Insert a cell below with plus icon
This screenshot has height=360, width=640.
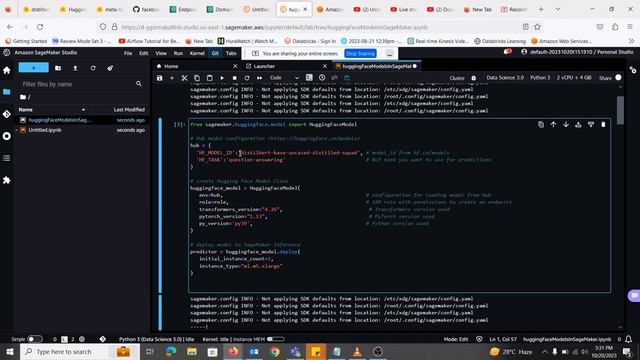pos(172,78)
